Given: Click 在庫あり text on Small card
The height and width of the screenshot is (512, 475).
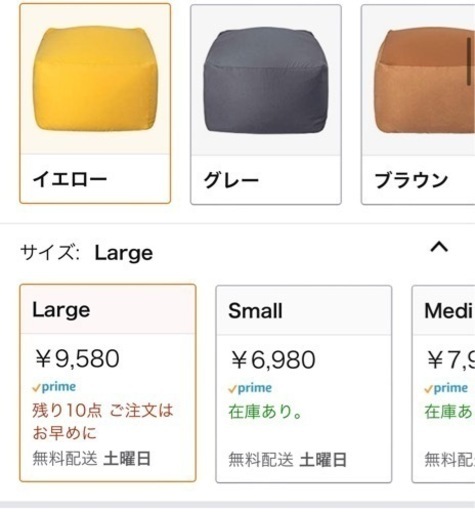Looking at the screenshot, I should click(265, 412).
